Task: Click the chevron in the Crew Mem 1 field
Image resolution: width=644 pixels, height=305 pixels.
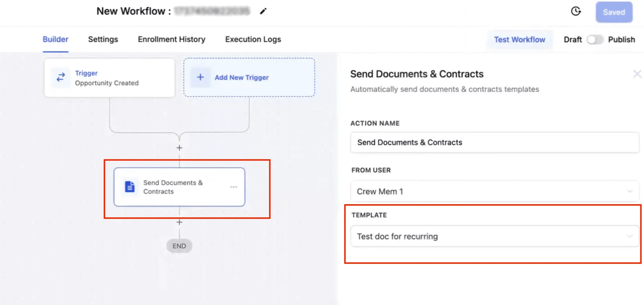Action: pos(630,191)
